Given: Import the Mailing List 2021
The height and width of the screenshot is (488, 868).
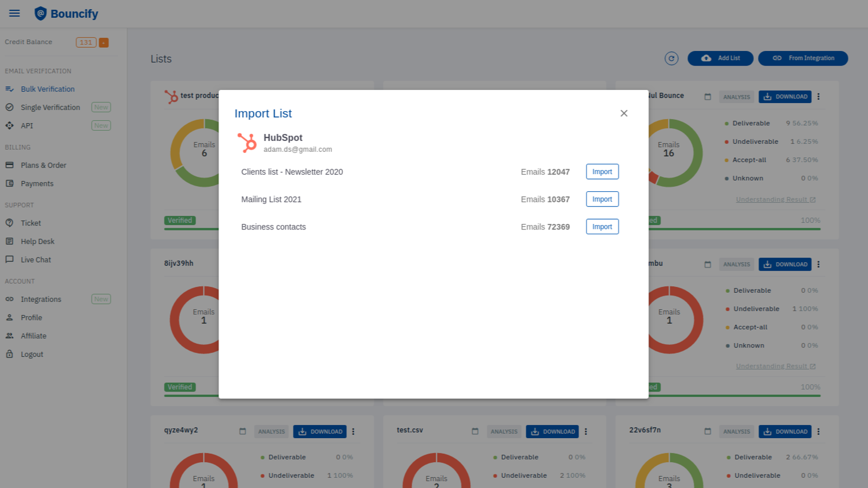Looking at the screenshot, I should click(x=602, y=200).
